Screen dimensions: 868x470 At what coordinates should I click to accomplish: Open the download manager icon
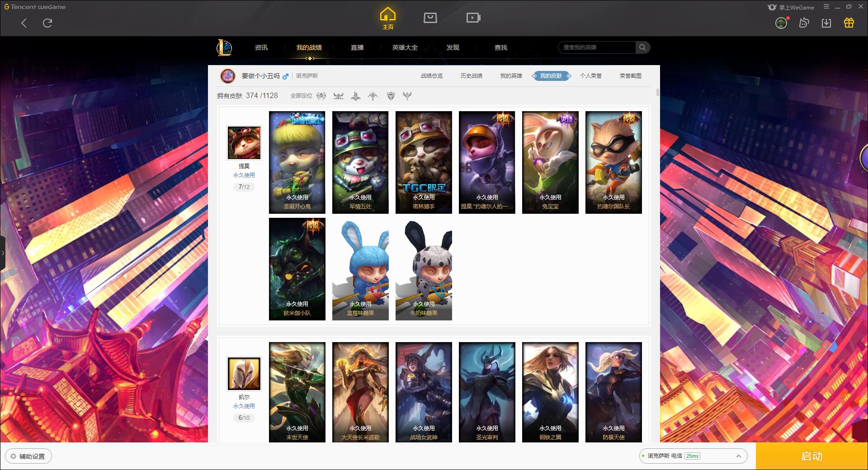826,23
